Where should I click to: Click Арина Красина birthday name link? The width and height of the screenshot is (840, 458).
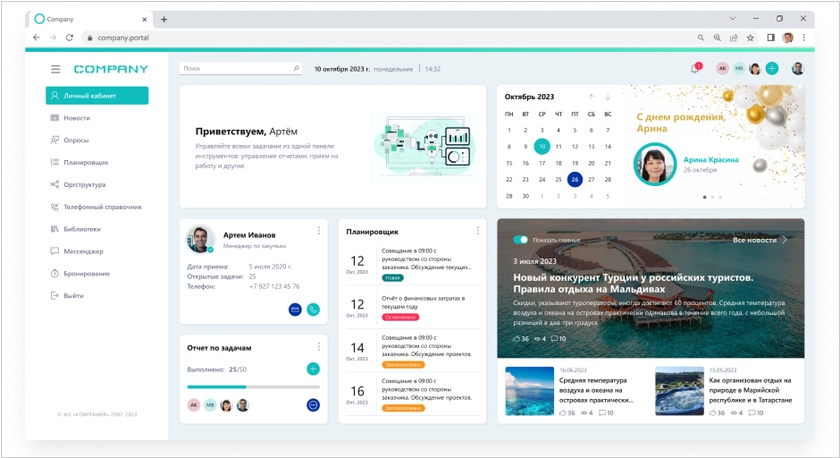click(x=711, y=158)
